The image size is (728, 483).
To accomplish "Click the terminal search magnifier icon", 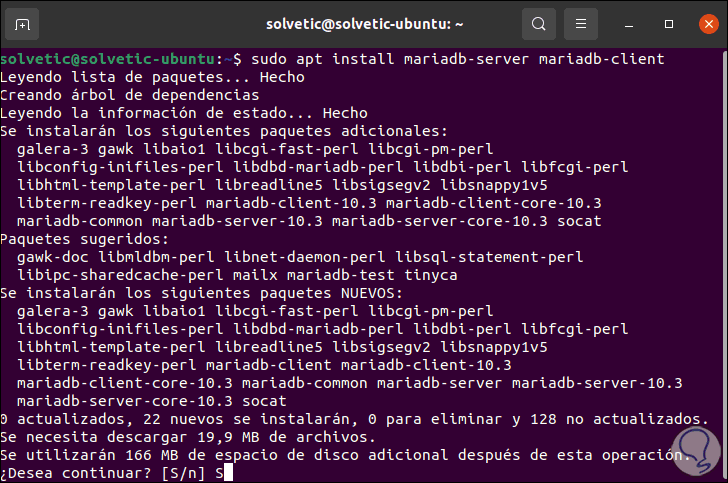I will click(x=539, y=23).
